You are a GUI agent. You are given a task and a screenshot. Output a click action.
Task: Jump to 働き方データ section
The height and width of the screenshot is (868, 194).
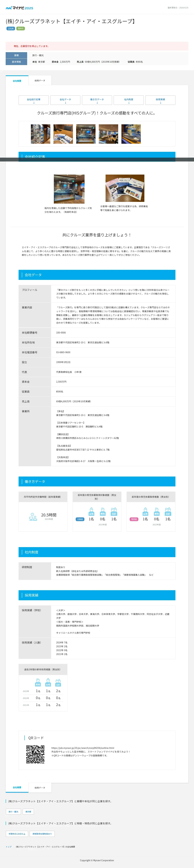click(x=97, y=100)
